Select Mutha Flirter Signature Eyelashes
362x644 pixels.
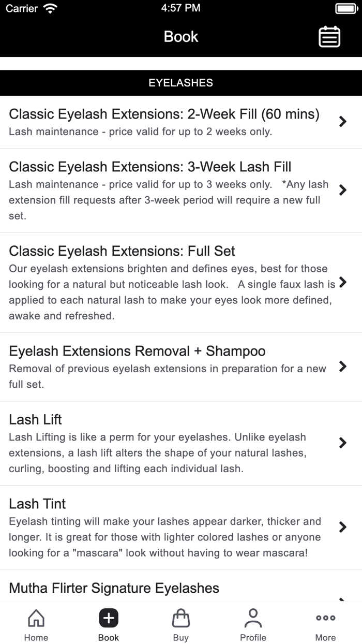114,588
